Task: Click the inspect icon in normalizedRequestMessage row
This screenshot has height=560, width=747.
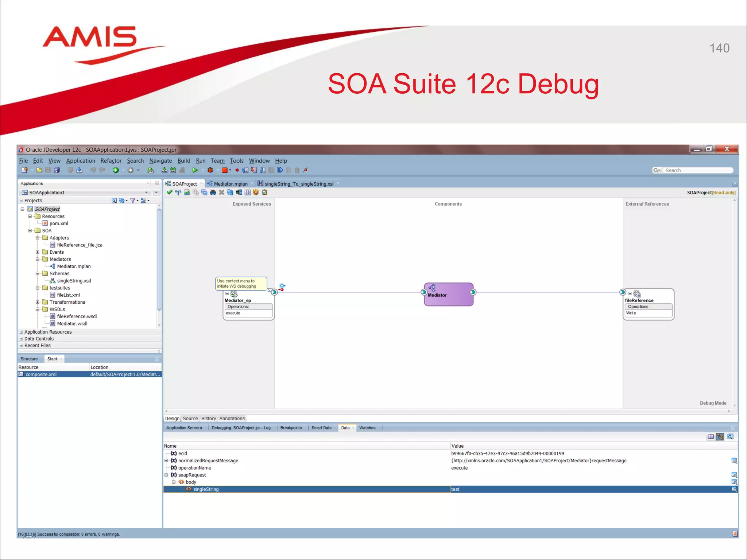Action: click(734, 461)
